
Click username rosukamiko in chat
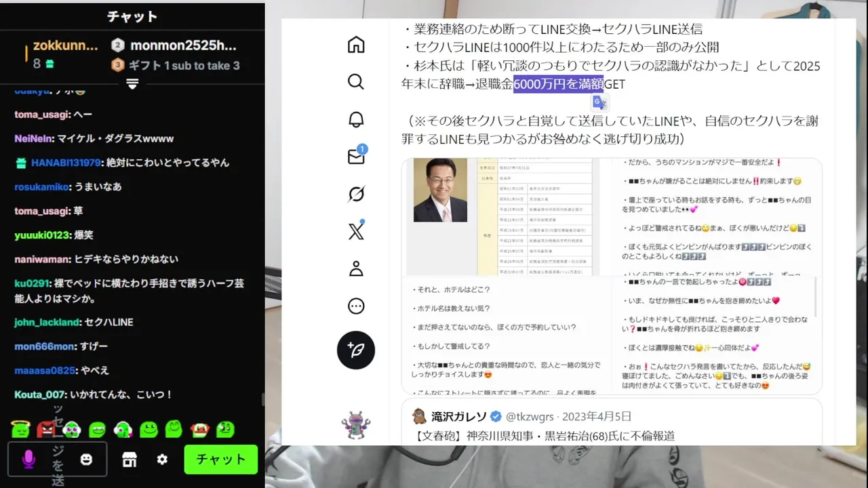(41, 186)
